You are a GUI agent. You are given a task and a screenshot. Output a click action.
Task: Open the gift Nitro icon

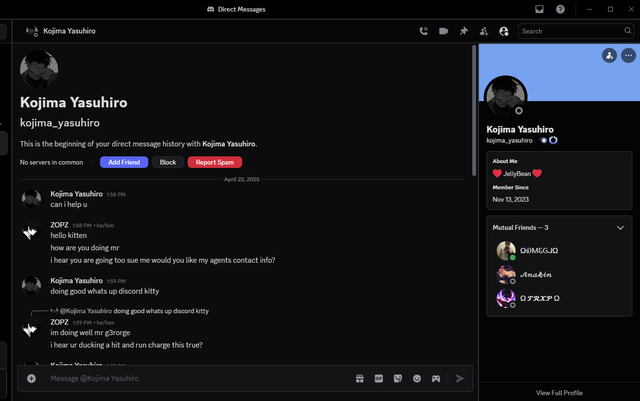[x=360, y=379]
